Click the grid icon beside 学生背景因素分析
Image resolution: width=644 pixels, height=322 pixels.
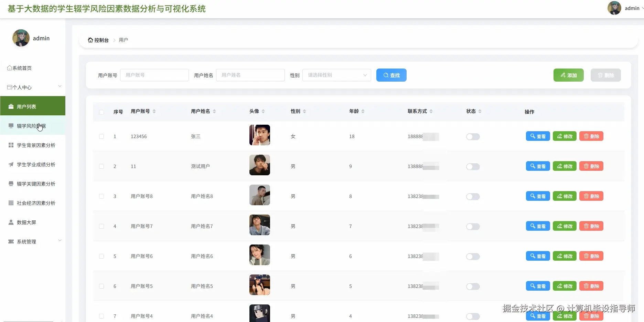coord(11,145)
